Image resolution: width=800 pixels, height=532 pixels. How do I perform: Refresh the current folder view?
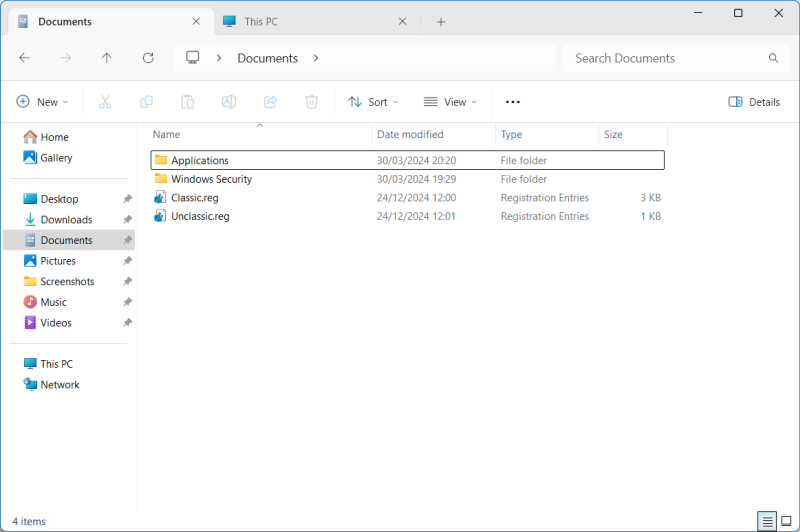tap(148, 58)
